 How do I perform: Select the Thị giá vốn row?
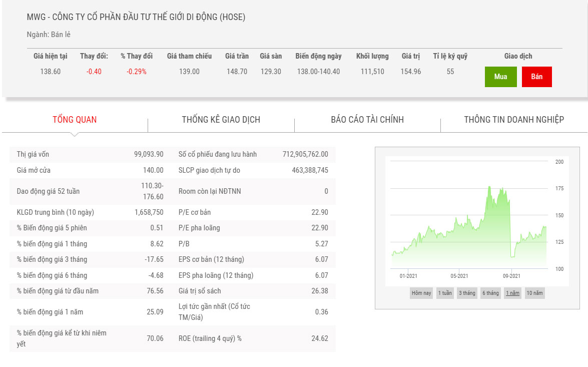pos(87,154)
